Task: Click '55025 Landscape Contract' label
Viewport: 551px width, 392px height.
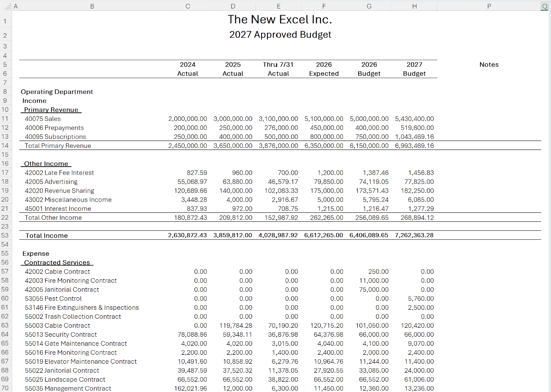Action: click(x=65, y=379)
